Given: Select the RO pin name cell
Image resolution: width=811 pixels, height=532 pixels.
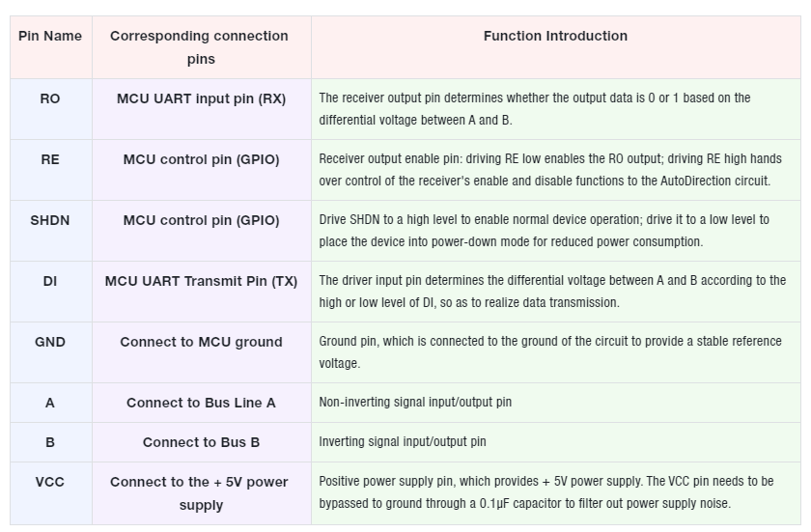Looking at the screenshot, I should pos(50,109).
